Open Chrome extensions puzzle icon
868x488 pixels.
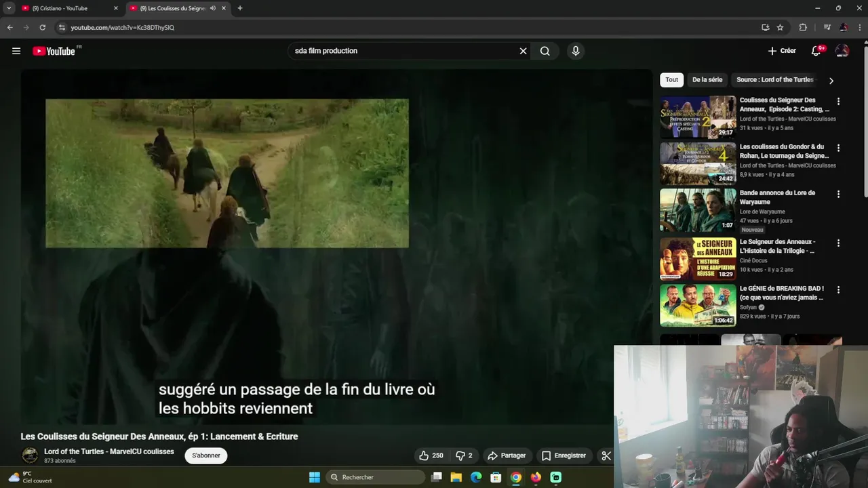pos(803,28)
